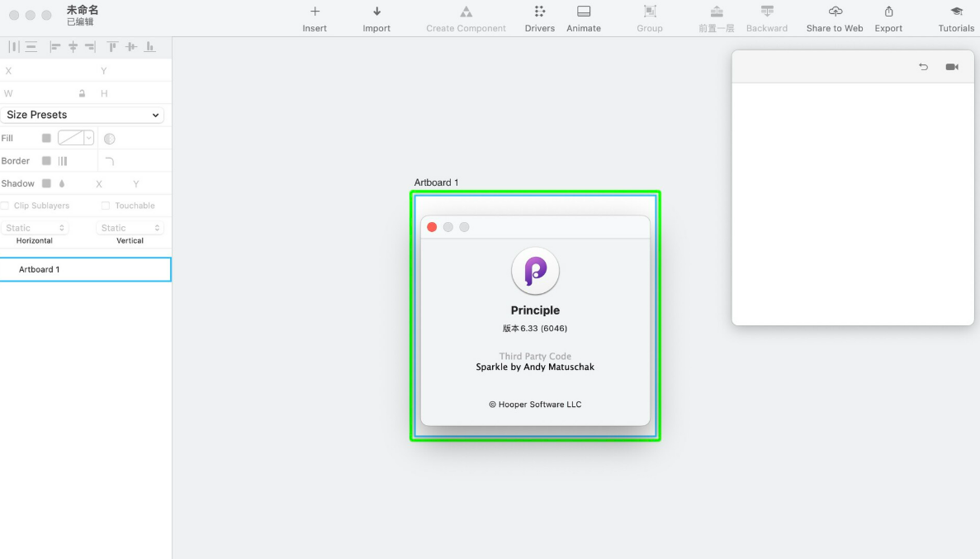
Task: Open the Drivers panel
Action: tap(539, 19)
